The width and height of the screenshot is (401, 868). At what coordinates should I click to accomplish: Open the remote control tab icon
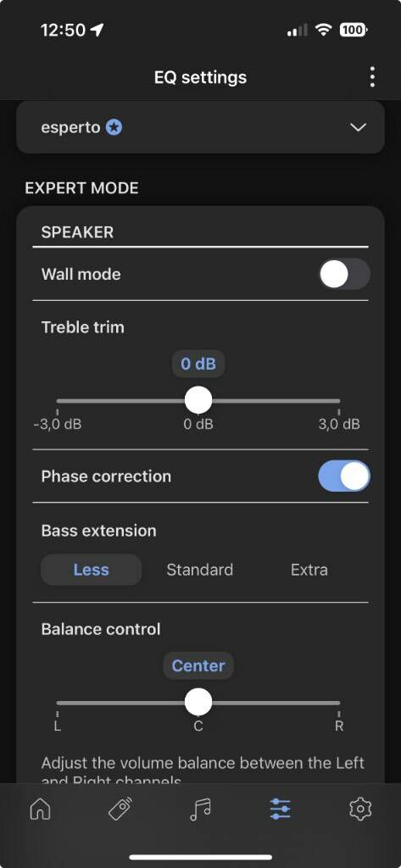click(120, 810)
